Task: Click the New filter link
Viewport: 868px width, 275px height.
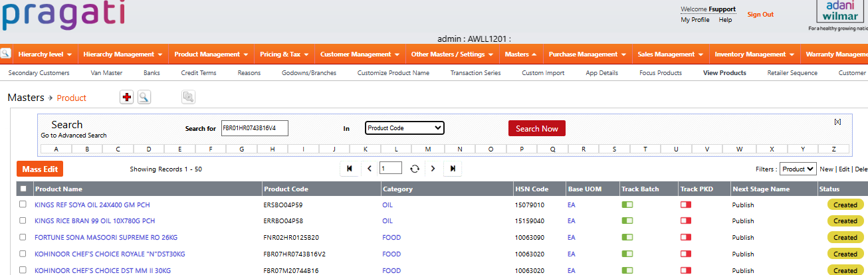Action: (826, 169)
